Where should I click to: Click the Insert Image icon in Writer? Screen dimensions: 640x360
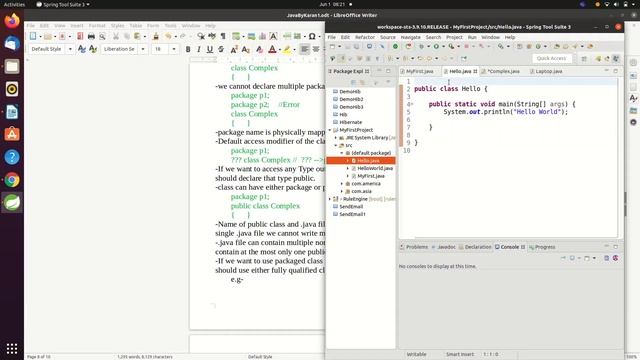point(251,36)
